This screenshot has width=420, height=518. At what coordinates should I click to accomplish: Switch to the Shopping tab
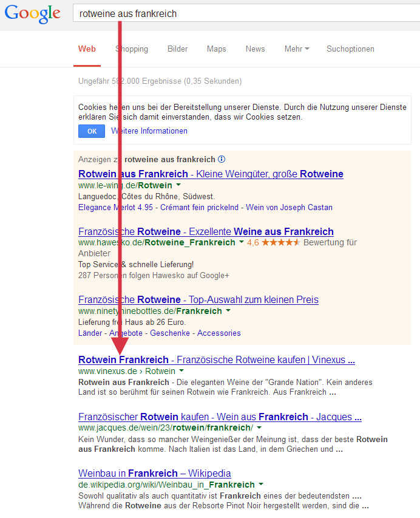[x=132, y=49]
